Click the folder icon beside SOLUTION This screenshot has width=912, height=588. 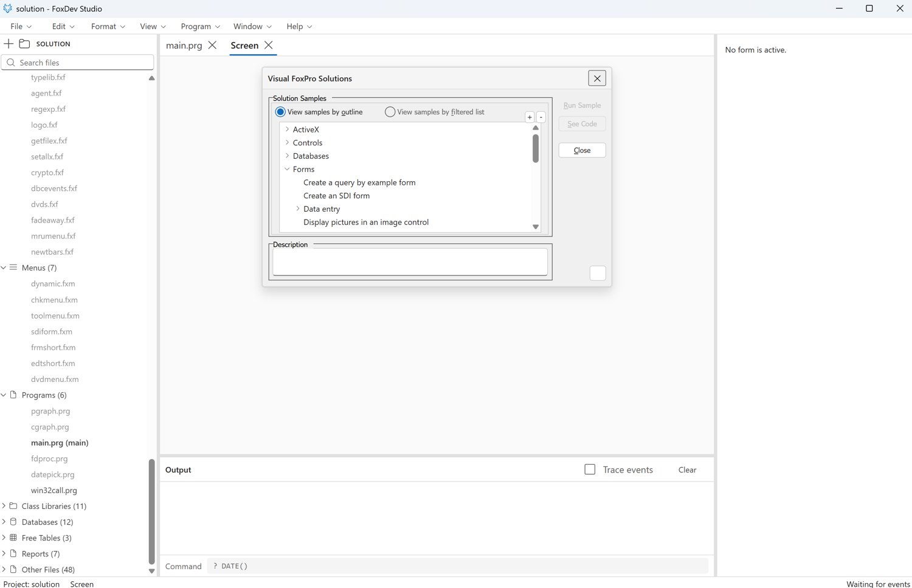point(24,44)
